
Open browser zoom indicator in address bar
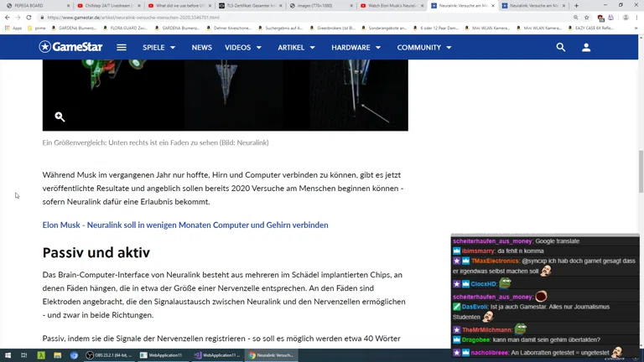pyautogui.click(x=576, y=18)
